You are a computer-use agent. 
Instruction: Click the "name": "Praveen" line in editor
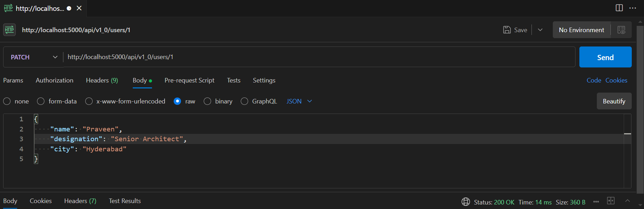86,129
